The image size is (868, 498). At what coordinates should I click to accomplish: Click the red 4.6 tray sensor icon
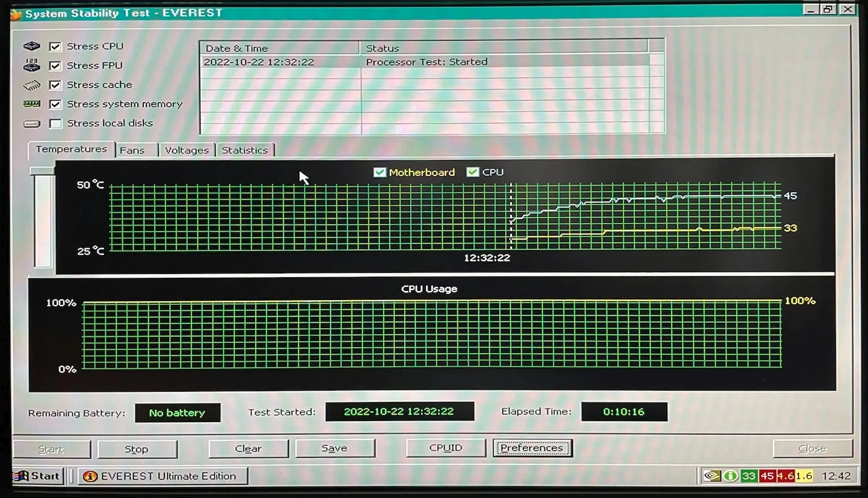pos(786,476)
